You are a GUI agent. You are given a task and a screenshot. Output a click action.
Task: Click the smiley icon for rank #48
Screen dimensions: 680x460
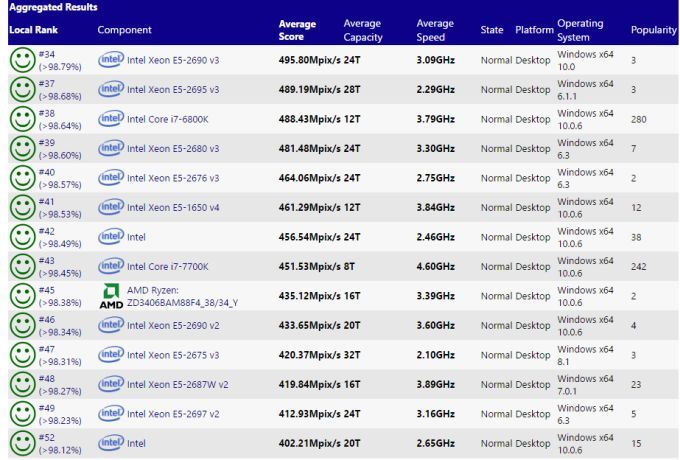pos(23,384)
